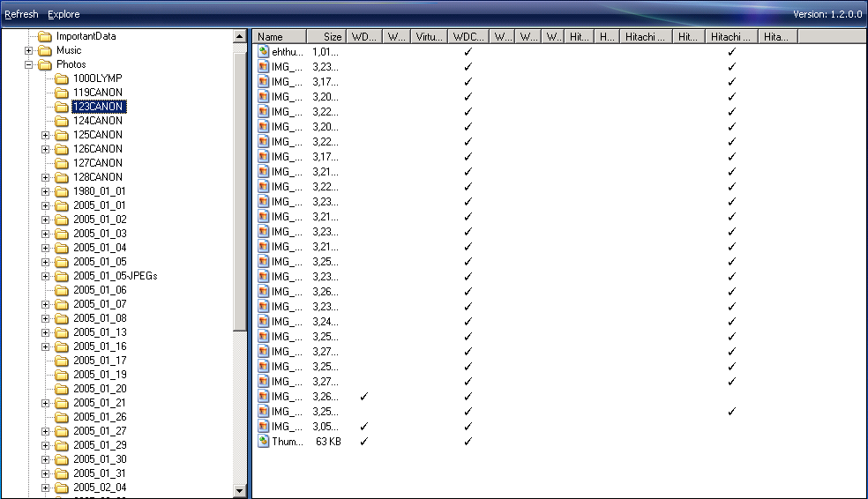The width and height of the screenshot is (868, 499).
Task: Expand the 2005_01_05JPEGs folder node
Action: click(45, 276)
